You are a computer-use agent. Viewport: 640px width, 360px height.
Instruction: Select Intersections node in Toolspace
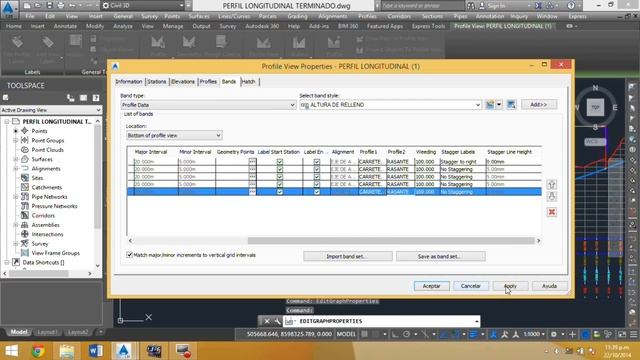pyautogui.click(x=47, y=234)
